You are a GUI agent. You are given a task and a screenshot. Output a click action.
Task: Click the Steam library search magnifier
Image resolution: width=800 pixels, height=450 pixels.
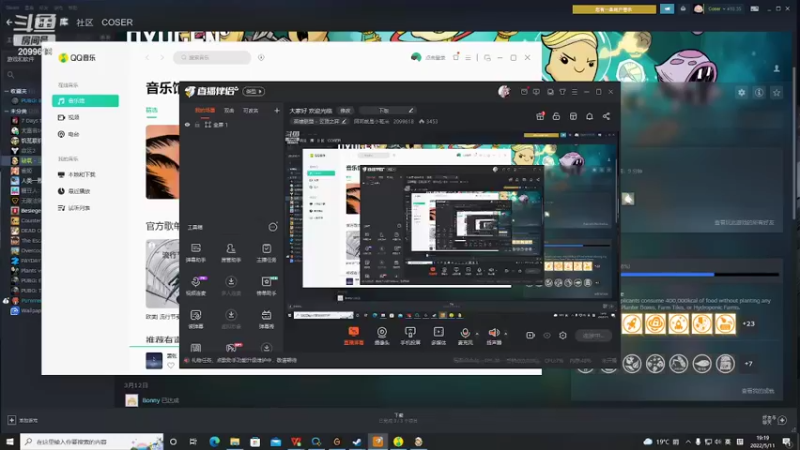click(x=11, y=75)
